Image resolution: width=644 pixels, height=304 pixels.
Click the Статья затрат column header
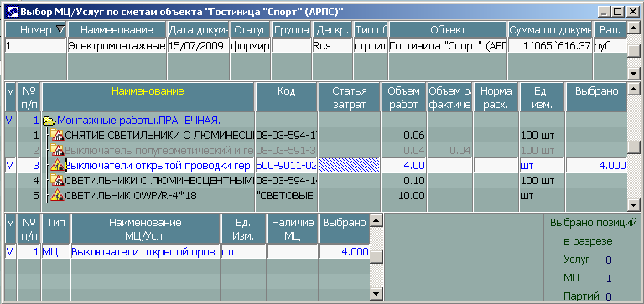tap(349, 98)
